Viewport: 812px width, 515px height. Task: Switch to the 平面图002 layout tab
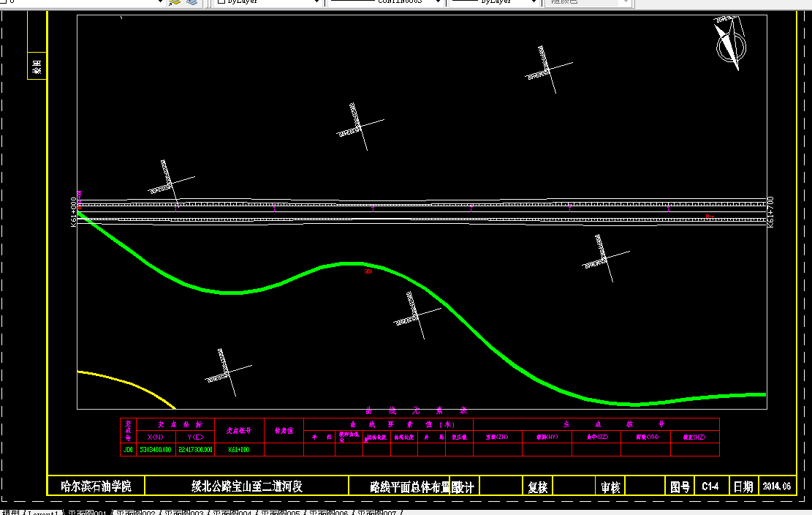point(135,512)
